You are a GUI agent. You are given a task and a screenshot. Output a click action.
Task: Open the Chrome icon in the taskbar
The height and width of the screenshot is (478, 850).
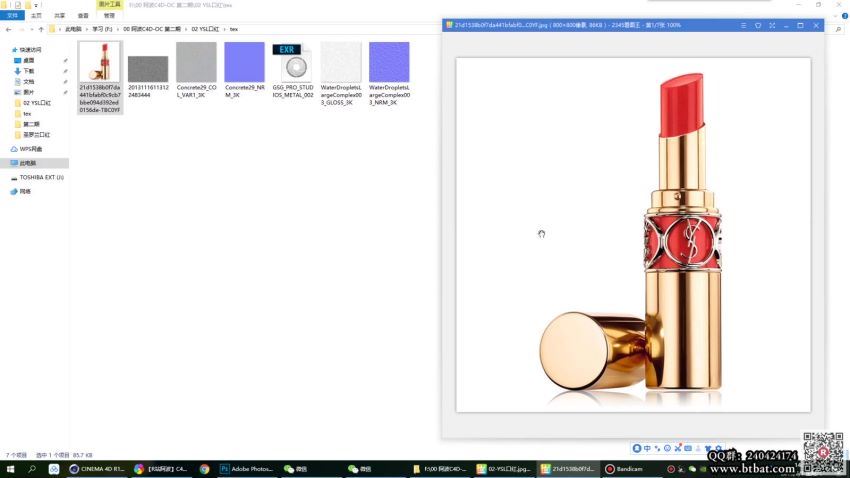coord(204,469)
